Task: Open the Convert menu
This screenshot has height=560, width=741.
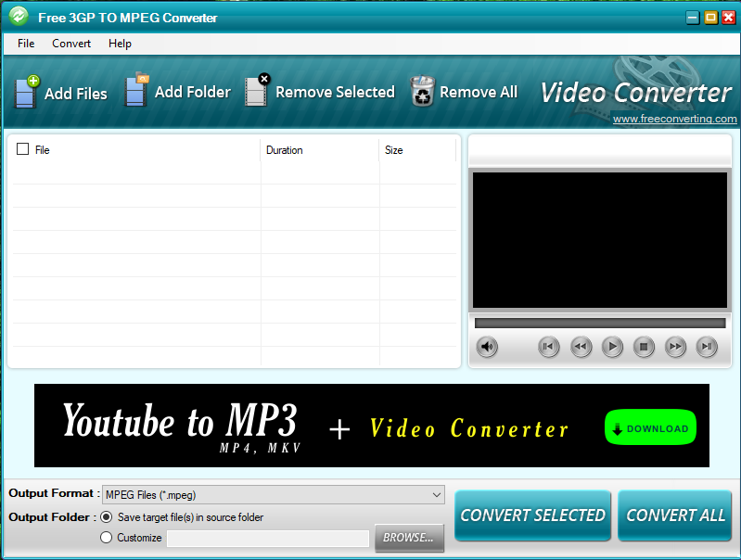Action: (x=71, y=44)
